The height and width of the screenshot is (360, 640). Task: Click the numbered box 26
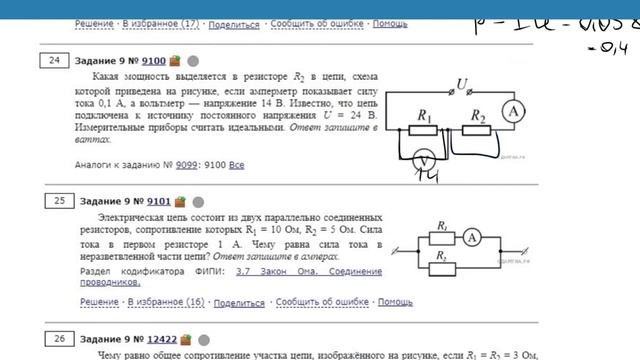coord(60,339)
